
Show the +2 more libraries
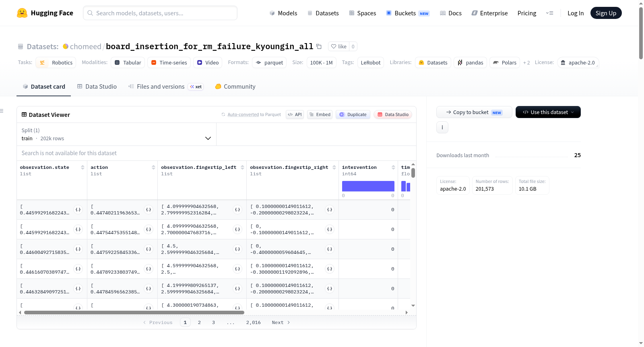(526, 63)
